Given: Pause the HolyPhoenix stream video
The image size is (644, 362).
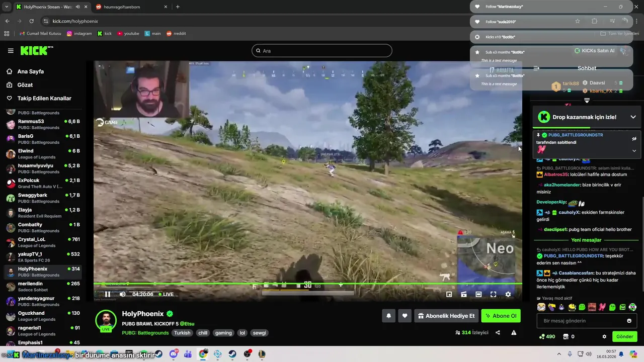Looking at the screenshot, I should click(x=107, y=294).
